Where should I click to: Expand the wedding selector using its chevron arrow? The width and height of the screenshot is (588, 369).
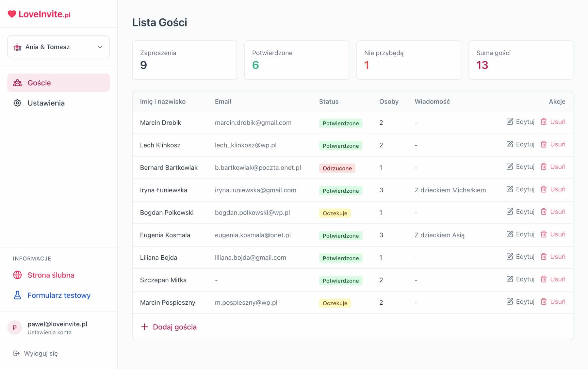[x=100, y=47]
